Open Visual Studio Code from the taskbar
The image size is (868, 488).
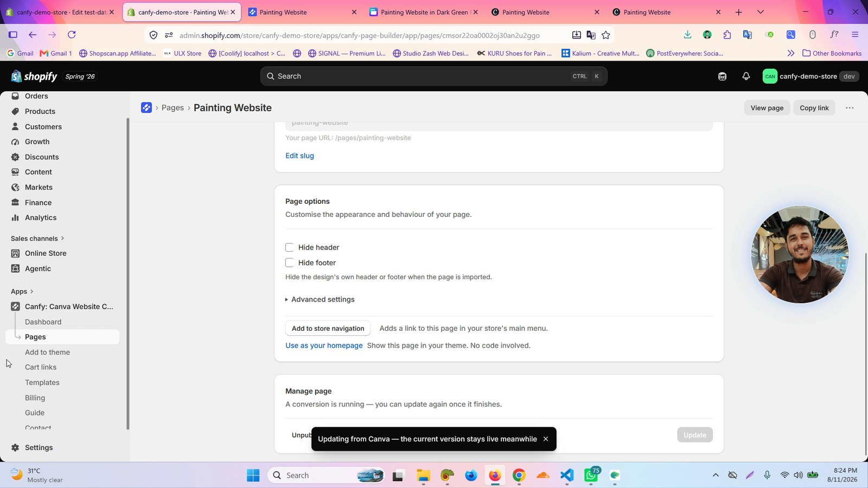[567, 476]
